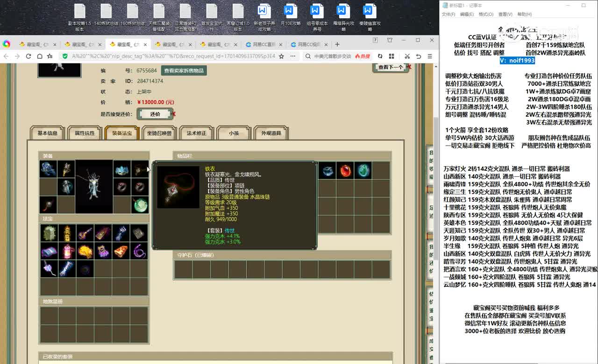This screenshot has height=364, width=598.
Task: Select the red gem ring inventory item
Action: (x=346, y=170)
